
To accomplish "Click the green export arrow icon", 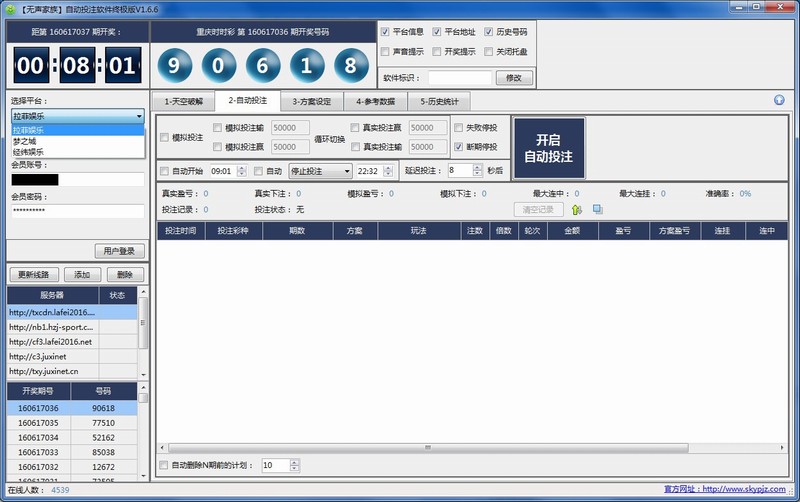I will (577, 209).
